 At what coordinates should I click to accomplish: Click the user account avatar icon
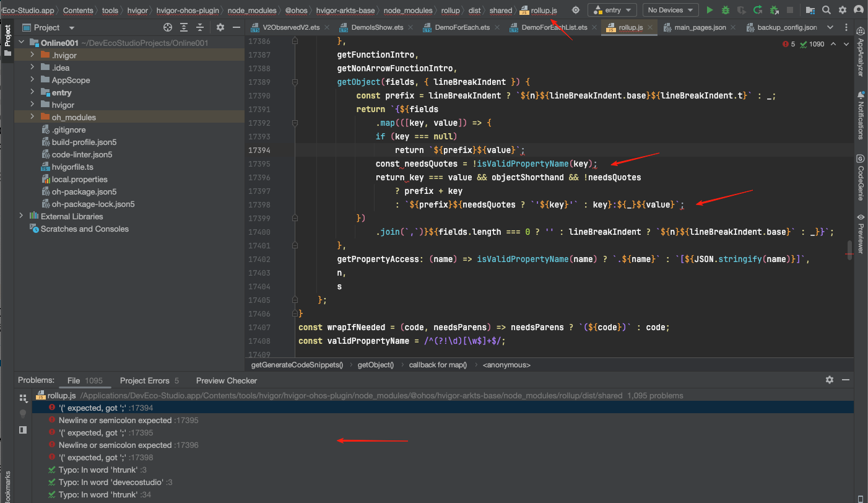[859, 10]
